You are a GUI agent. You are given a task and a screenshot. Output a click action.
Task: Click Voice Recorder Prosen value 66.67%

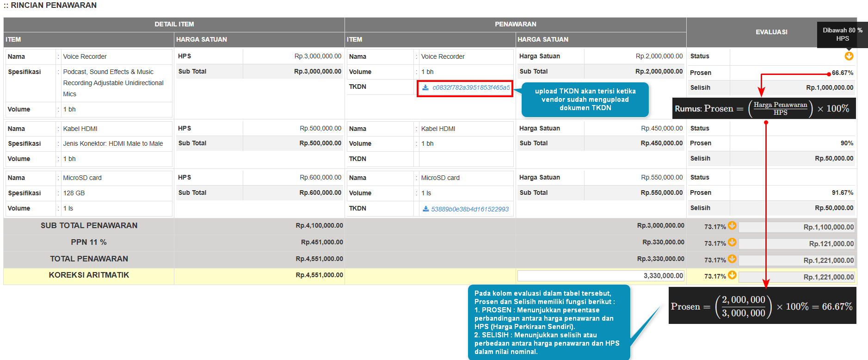(x=842, y=73)
